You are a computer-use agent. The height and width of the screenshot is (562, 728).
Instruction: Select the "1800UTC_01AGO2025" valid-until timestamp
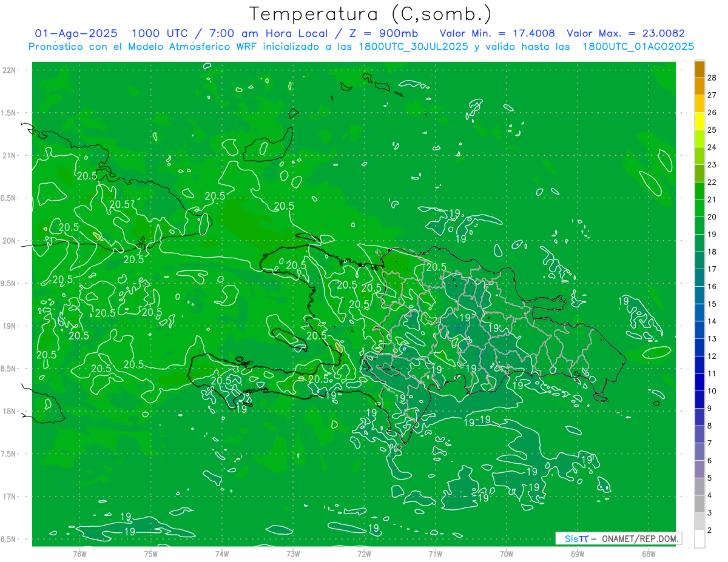pos(638,47)
